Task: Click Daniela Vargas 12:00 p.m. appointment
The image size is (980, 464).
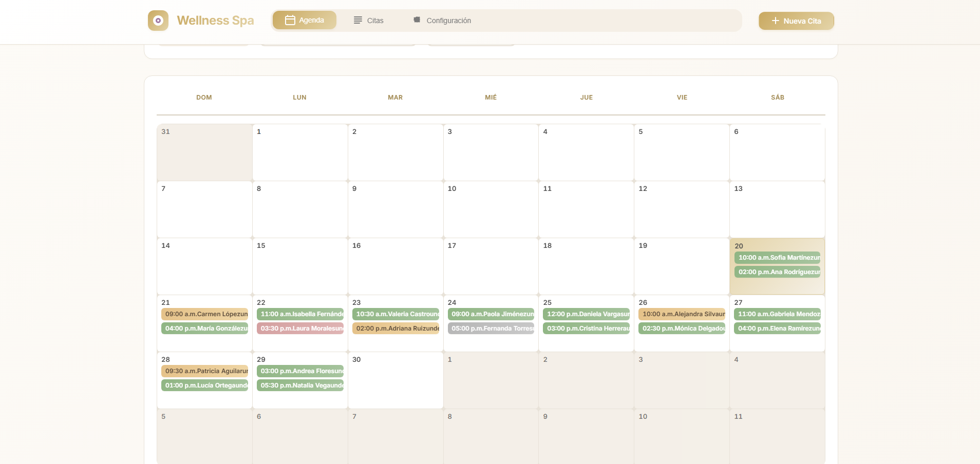Action: (586, 314)
